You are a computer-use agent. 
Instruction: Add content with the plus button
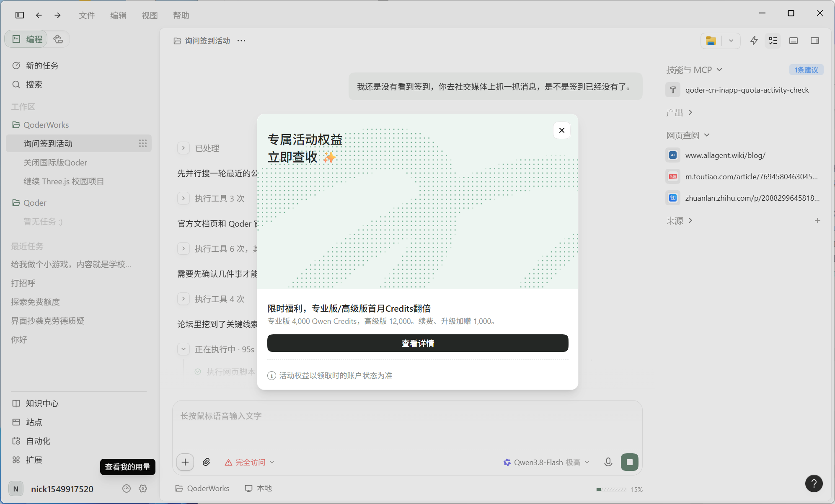pyautogui.click(x=185, y=462)
